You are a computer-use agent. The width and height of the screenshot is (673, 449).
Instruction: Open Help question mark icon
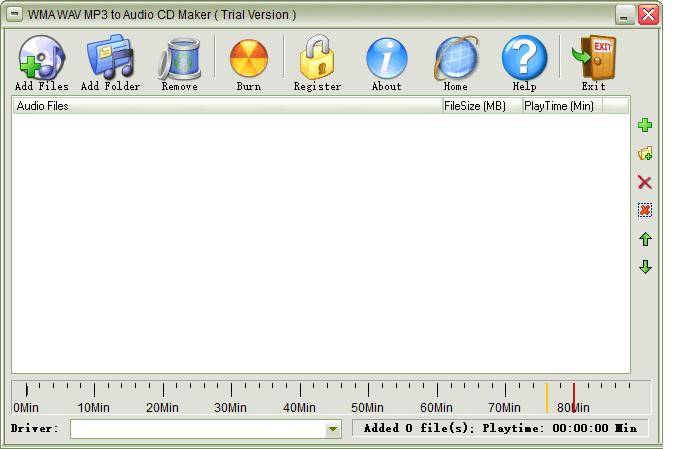(x=524, y=61)
